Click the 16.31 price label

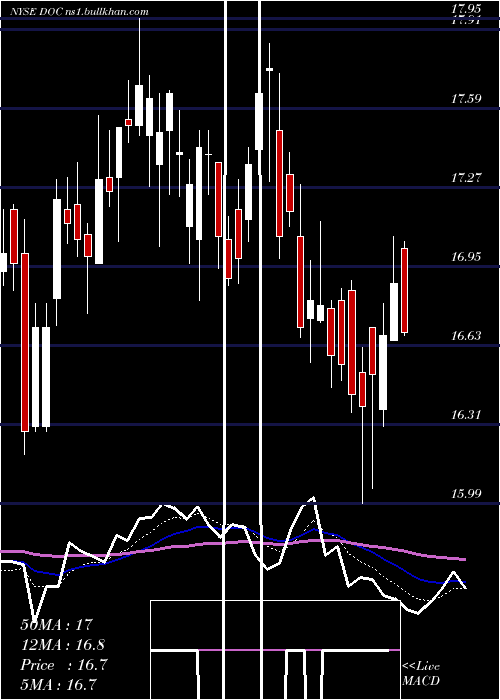tap(466, 415)
